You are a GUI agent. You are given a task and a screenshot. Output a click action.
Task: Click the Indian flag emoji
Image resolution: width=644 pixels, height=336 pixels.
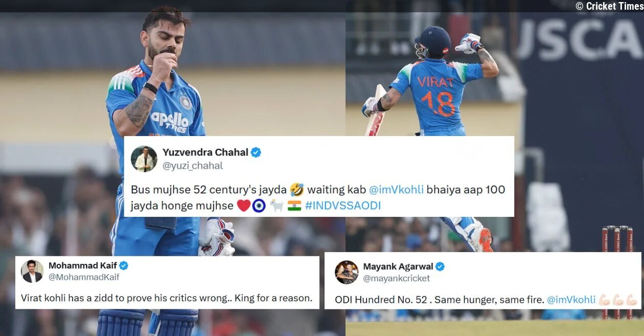[x=294, y=206]
